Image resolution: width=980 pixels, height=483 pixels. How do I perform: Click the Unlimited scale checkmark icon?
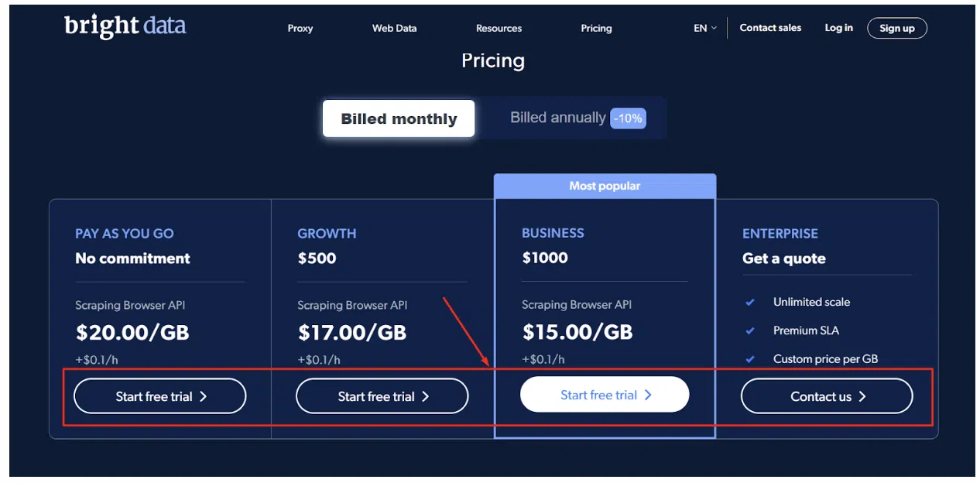pos(749,303)
